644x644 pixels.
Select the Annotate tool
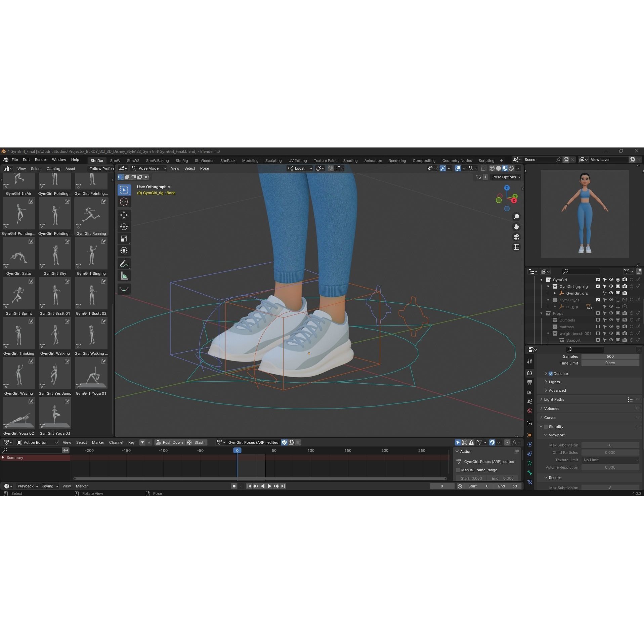tap(124, 263)
